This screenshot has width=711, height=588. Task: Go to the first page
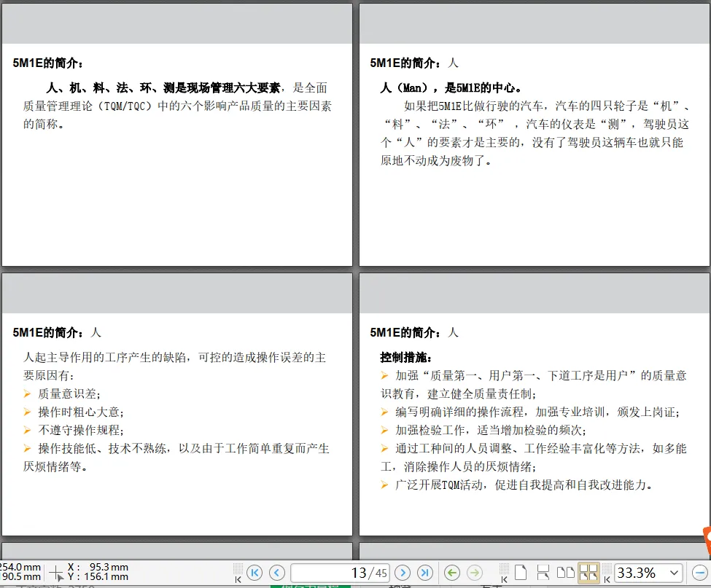coord(255,573)
